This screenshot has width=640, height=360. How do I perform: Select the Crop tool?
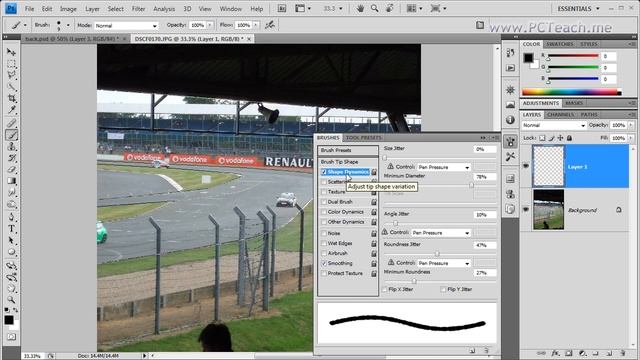(11, 98)
